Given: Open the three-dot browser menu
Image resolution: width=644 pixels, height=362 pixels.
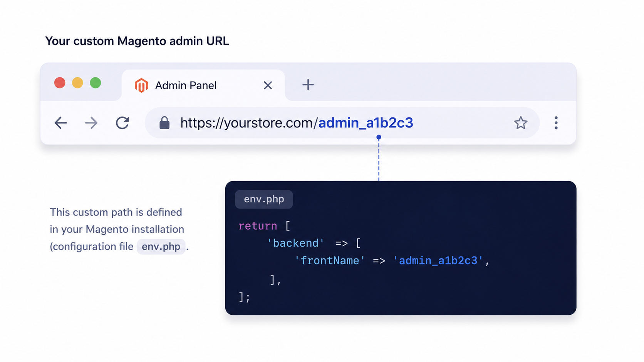Looking at the screenshot, I should pos(556,123).
